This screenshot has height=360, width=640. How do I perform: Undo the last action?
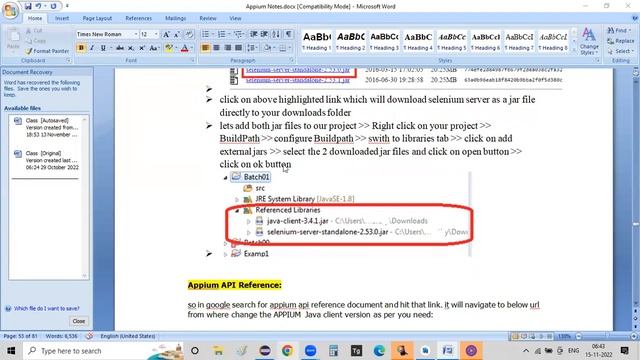pyautogui.click(x=38, y=6)
